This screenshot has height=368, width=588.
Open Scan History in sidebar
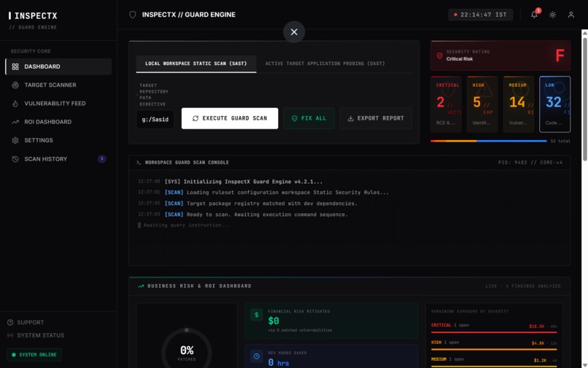click(58, 159)
